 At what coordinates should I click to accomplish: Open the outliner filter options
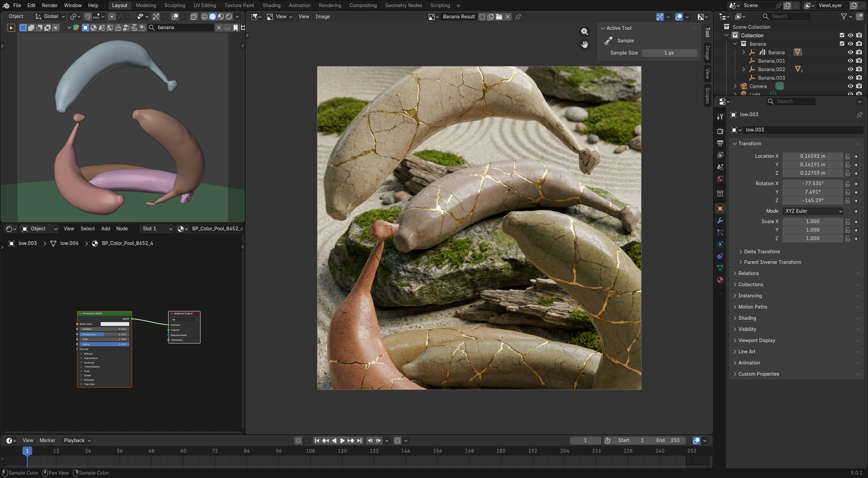click(x=846, y=16)
